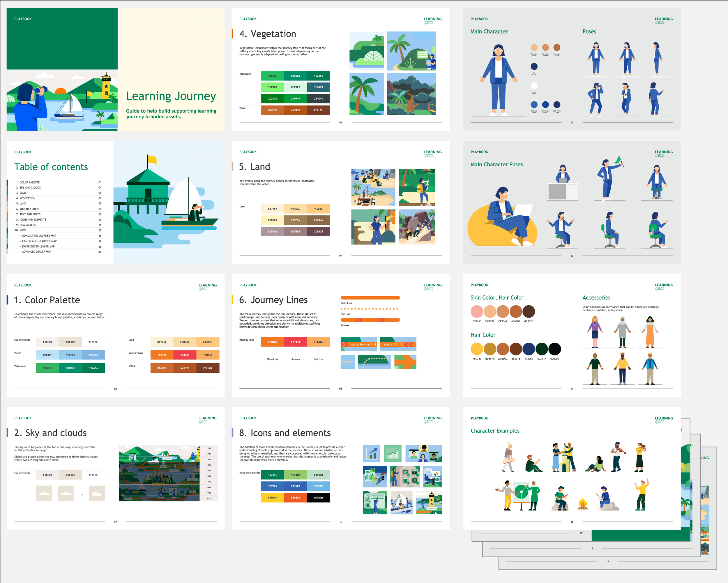The height and width of the screenshot is (583, 728).
Task: Click the blue bar chart growth icon tile
Action: pos(371,453)
